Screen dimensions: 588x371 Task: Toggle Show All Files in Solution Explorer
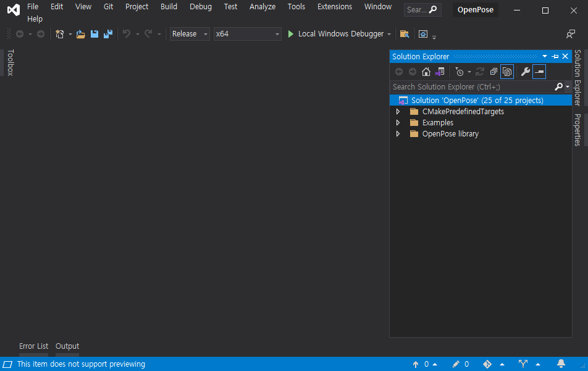pyautogui.click(x=507, y=72)
